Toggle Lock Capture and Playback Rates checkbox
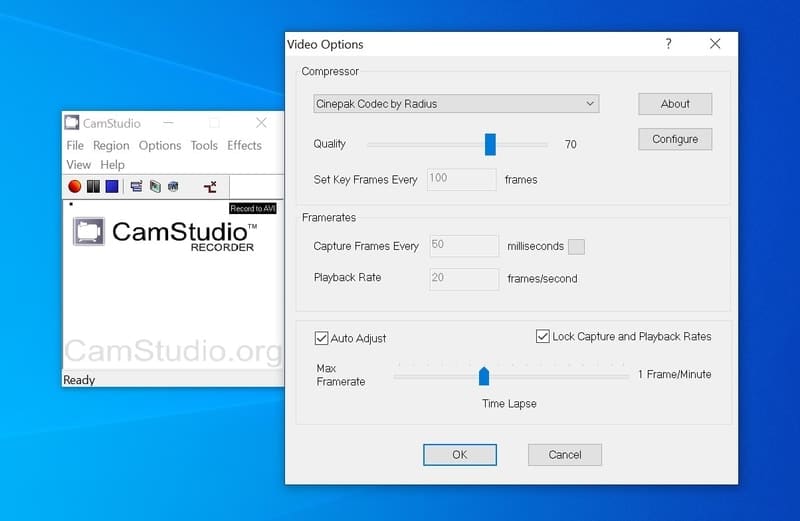This screenshot has height=521, width=800. click(542, 337)
